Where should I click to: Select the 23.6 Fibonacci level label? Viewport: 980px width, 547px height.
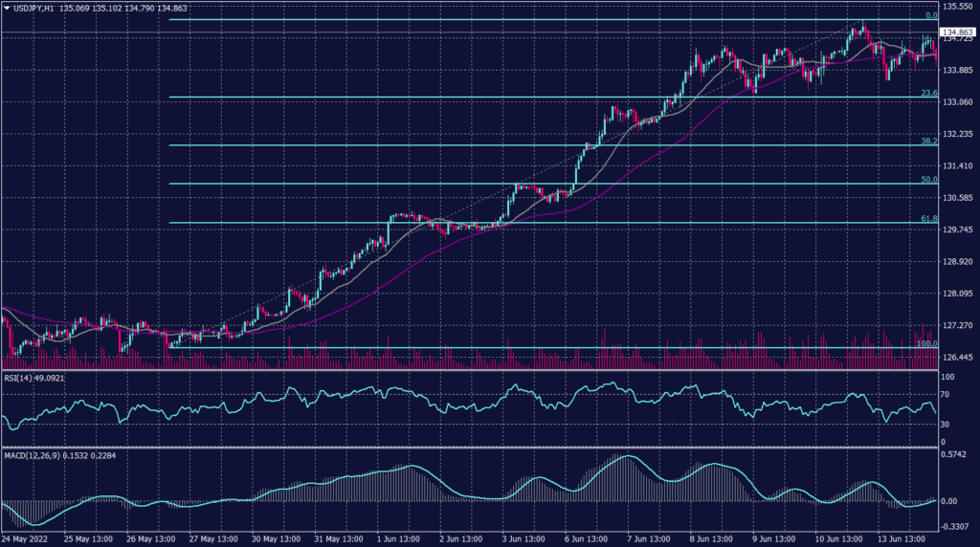(x=927, y=93)
